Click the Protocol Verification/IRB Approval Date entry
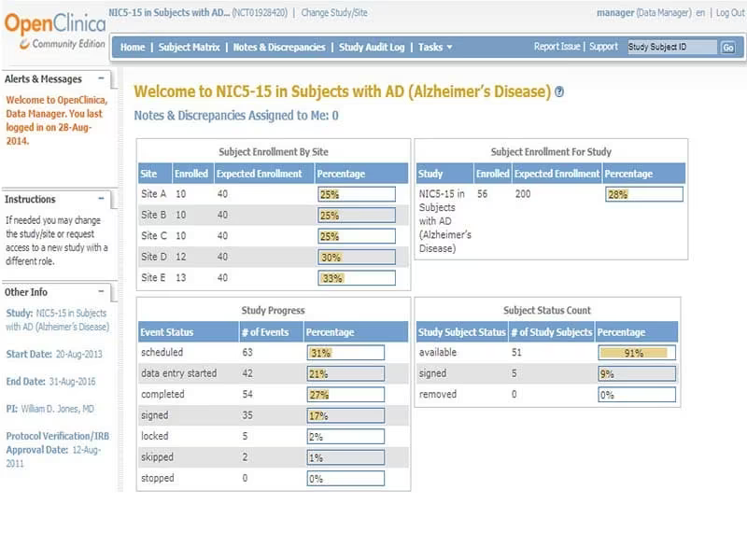The image size is (747, 560). (x=57, y=450)
